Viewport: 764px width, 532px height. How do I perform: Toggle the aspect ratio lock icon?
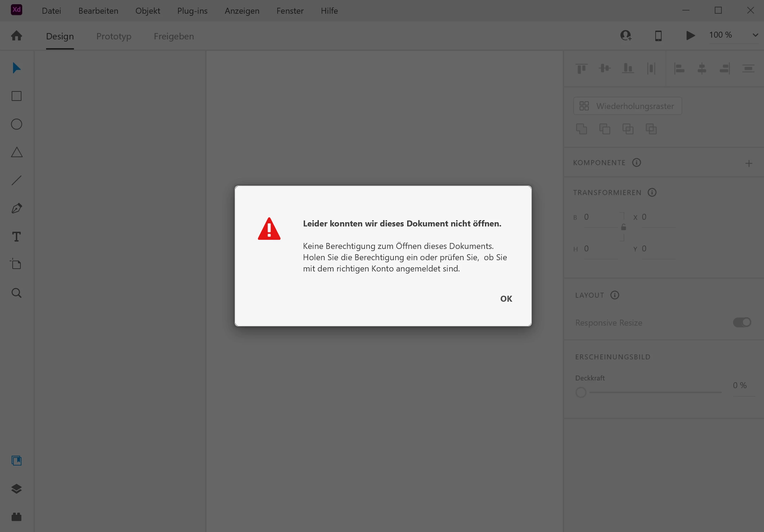pos(623,227)
